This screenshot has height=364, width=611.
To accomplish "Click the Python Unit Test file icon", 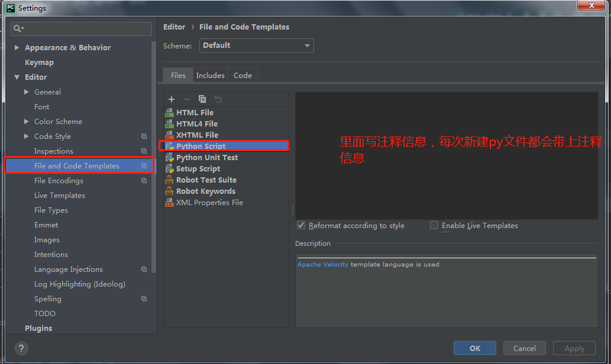I will click(169, 158).
